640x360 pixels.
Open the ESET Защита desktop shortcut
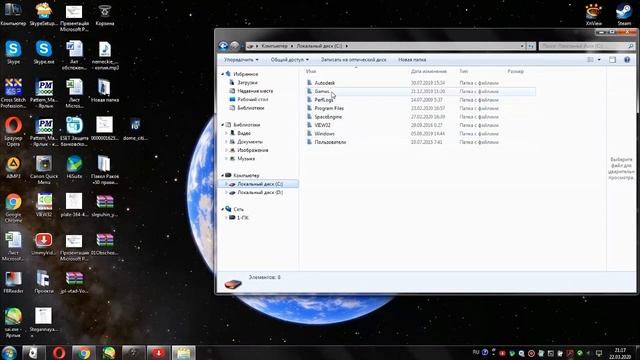pos(74,131)
